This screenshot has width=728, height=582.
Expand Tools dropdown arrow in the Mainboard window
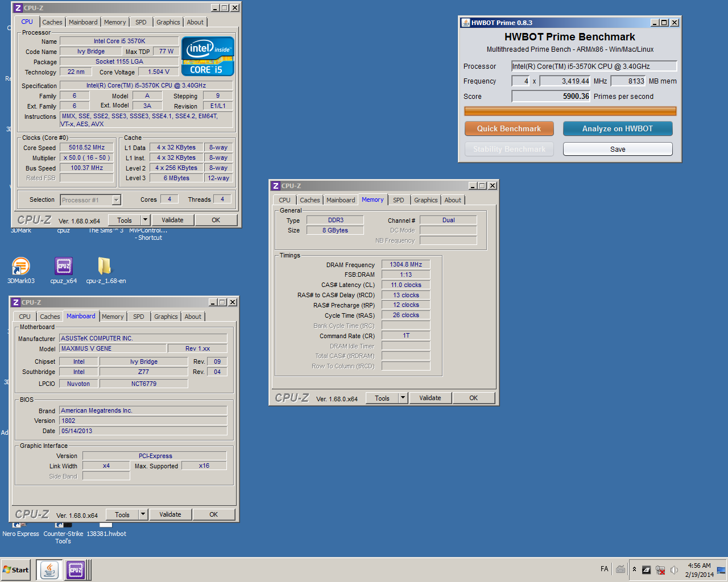tap(143, 514)
